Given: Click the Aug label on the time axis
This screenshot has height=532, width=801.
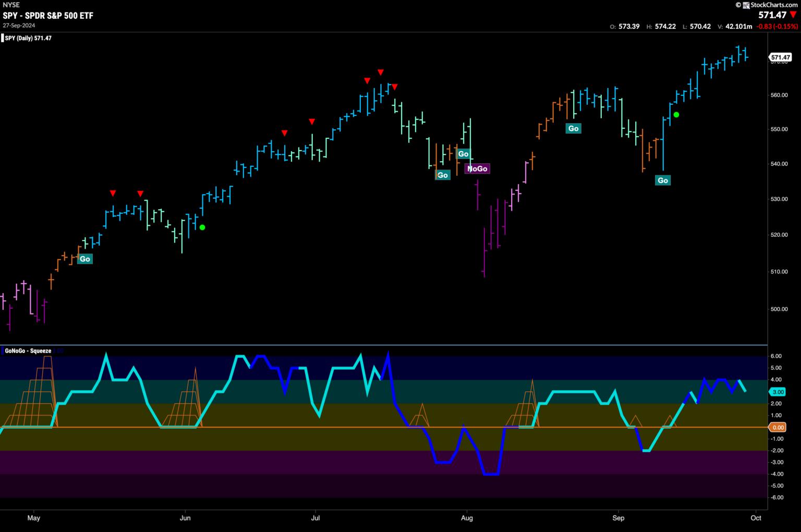Looking at the screenshot, I should [x=467, y=518].
